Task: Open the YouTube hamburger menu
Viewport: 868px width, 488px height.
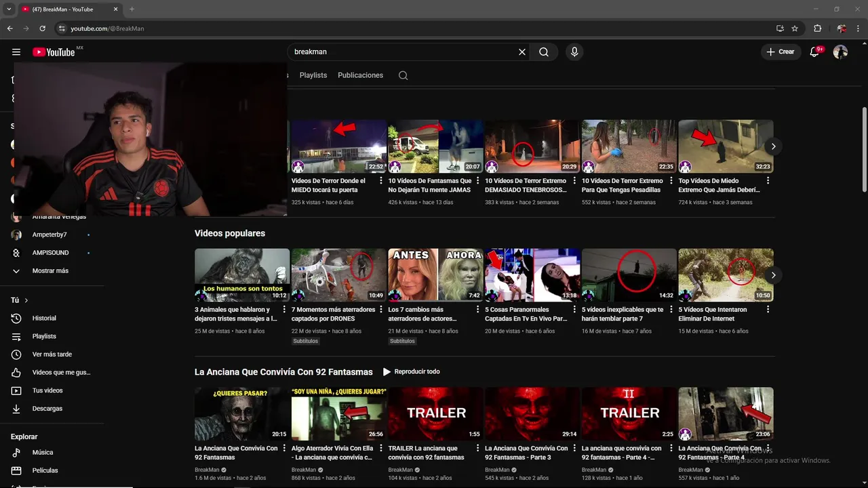Action: 16,52
